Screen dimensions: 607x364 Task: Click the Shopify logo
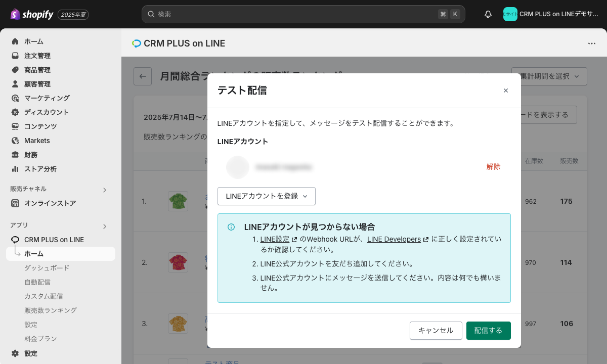[x=31, y=14]
